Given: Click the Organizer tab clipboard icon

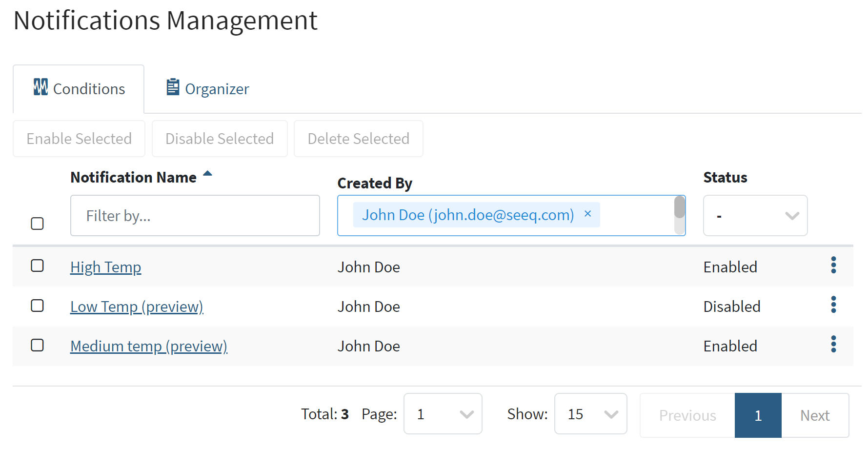Looking at the screenshot, I should coord(173,87).
